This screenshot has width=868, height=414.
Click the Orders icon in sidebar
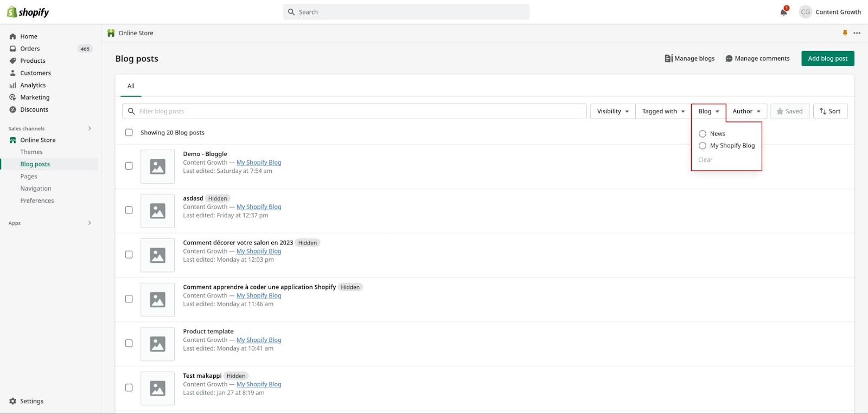[12, 49]
